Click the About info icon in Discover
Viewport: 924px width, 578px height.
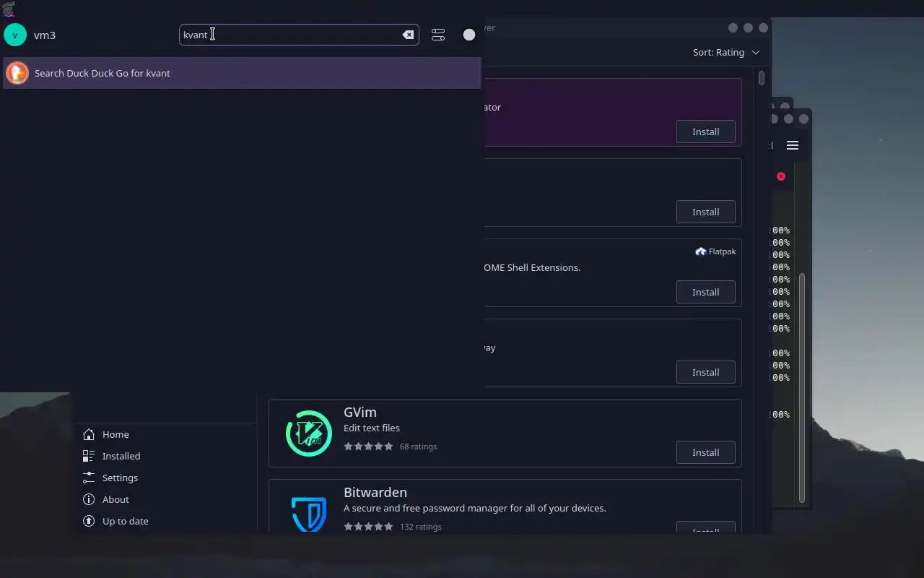point(89,499)
